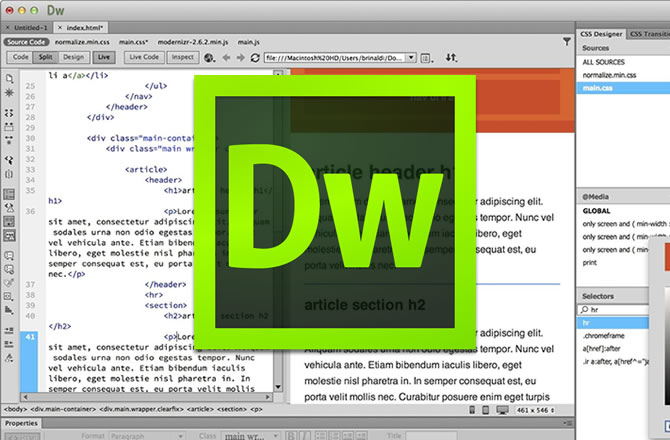
Task: Filter the related files list
Action: [567, 41]
